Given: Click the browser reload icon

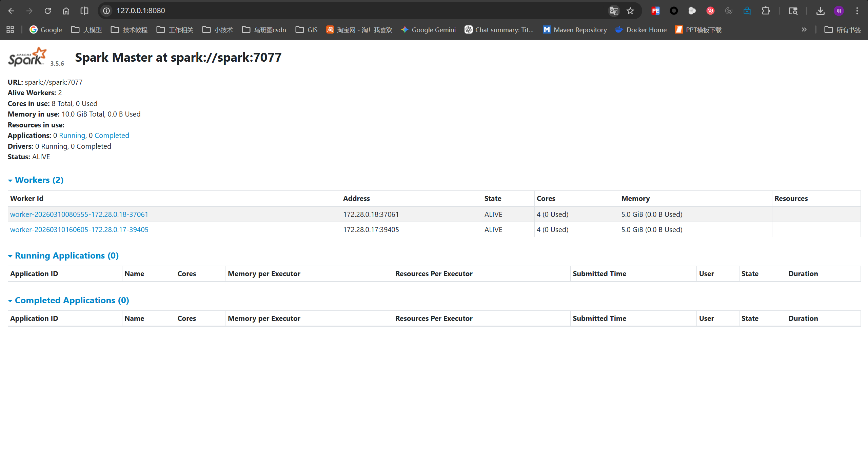Looking at the screenshot, I should 48,11.
